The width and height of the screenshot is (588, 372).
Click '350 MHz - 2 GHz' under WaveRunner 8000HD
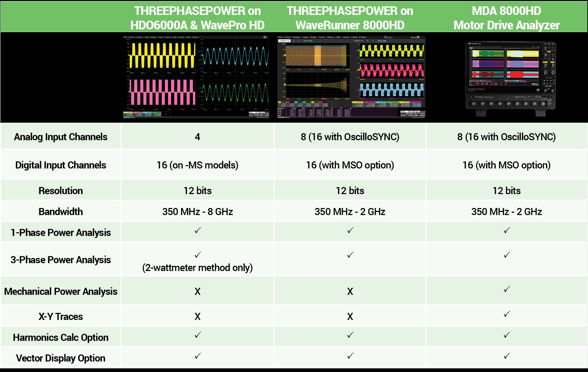[350, 212]
